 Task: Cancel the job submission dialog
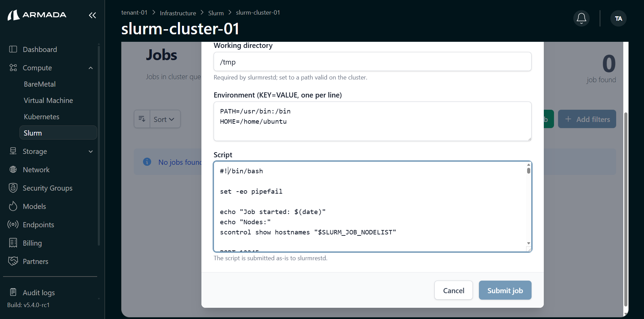[453, 290]
